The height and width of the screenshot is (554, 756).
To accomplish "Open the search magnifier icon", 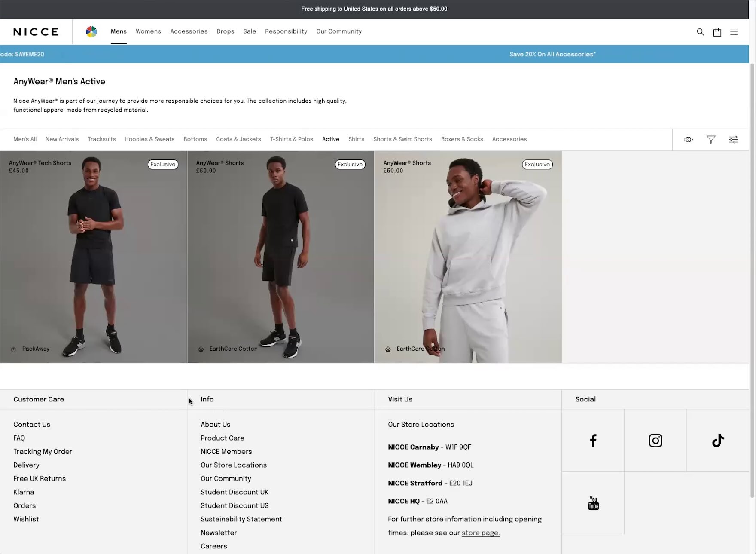I will click(x=700, y=32).
